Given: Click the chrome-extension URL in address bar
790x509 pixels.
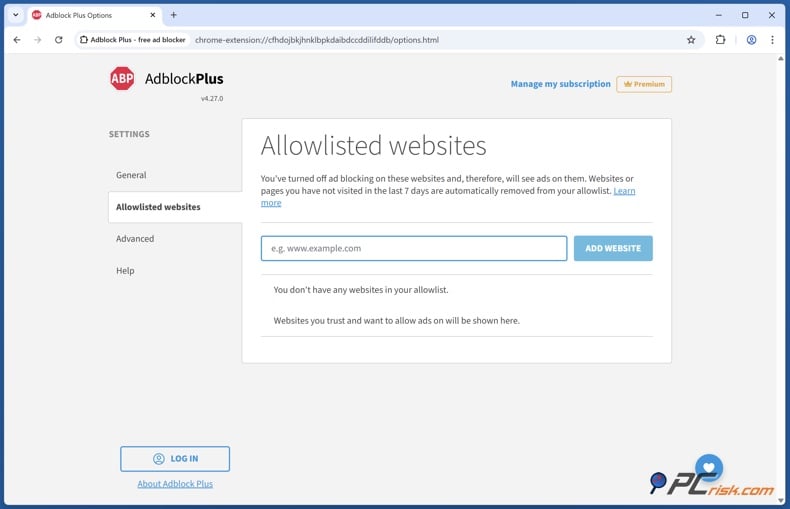Looking at the screenshot, I should point(317,40).
